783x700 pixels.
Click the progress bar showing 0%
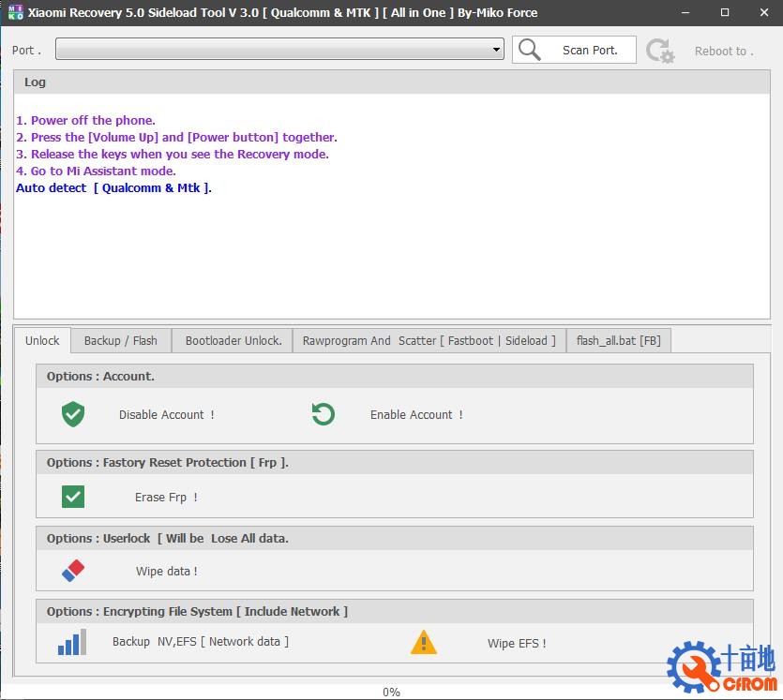coord(391,692)
